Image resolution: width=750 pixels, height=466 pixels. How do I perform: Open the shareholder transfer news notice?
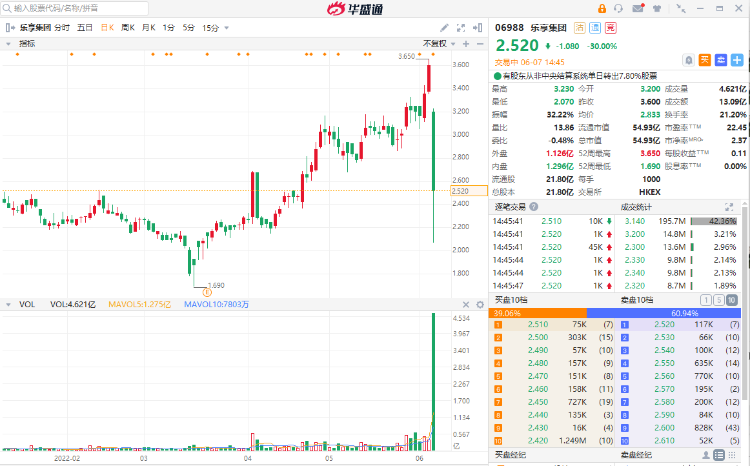click(576, 76)
